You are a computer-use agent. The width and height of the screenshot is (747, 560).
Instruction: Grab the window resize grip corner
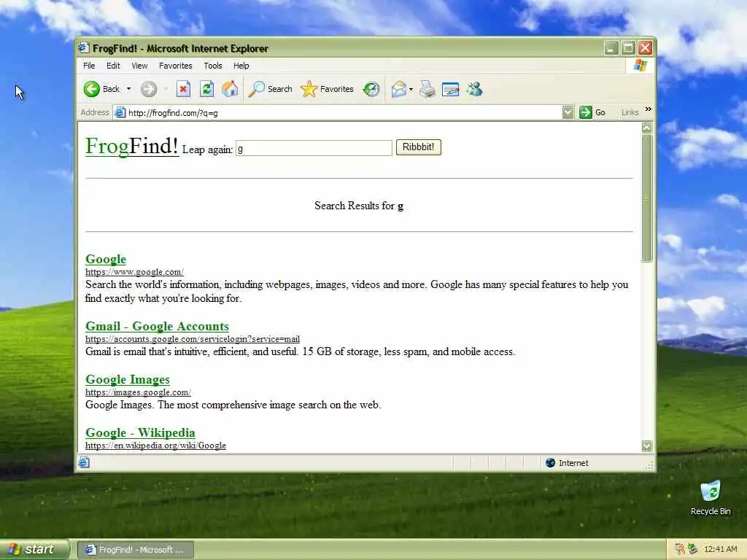click(650, 466)
